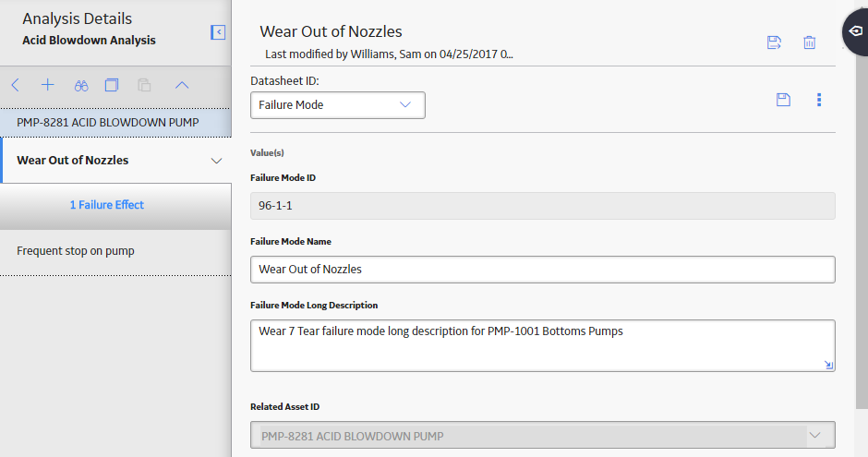Expand the Wear Out of Nozzles chevron
This screenshot has width=868, height=457.
(216, 161)
